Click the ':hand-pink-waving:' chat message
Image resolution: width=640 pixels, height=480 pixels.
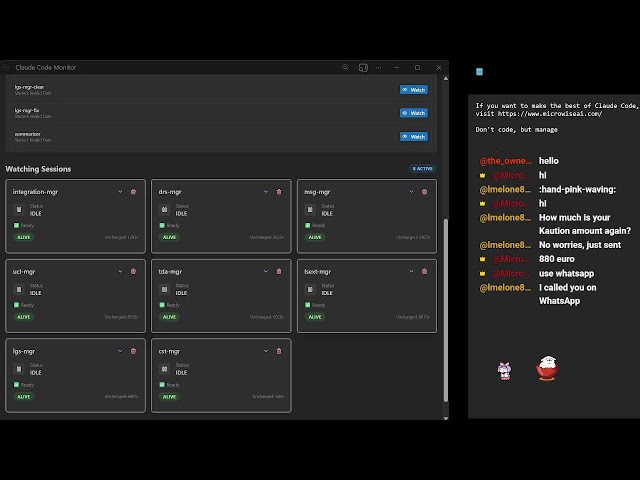point(577,189)
